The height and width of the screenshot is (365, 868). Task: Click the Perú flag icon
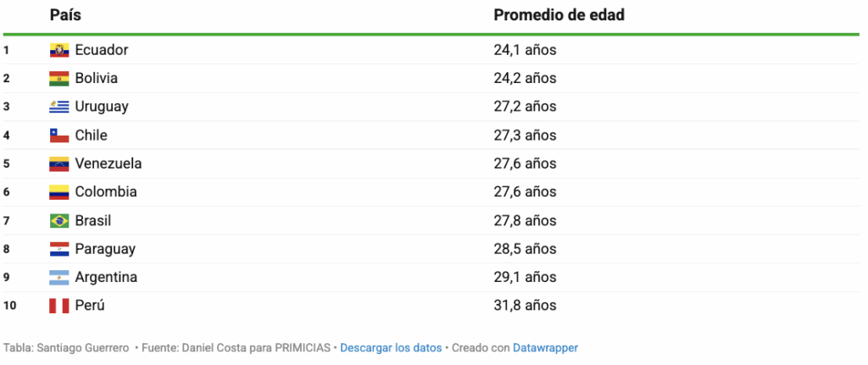click(58, 305)
